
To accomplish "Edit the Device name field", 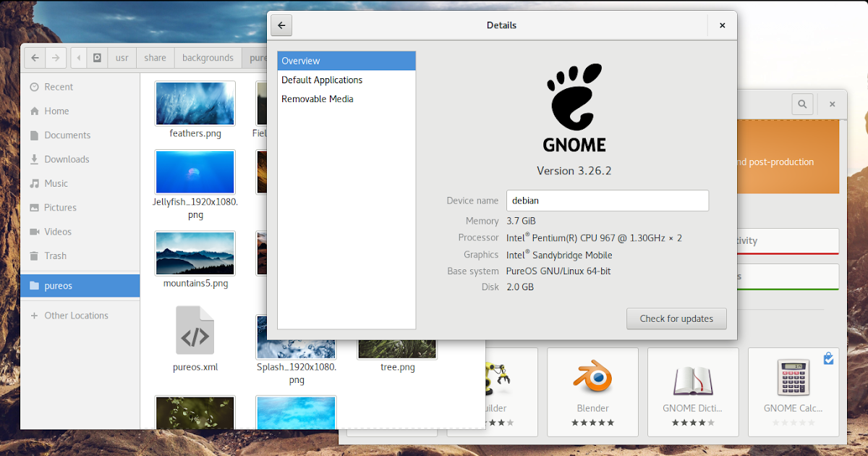I will [x=607, y=200].
